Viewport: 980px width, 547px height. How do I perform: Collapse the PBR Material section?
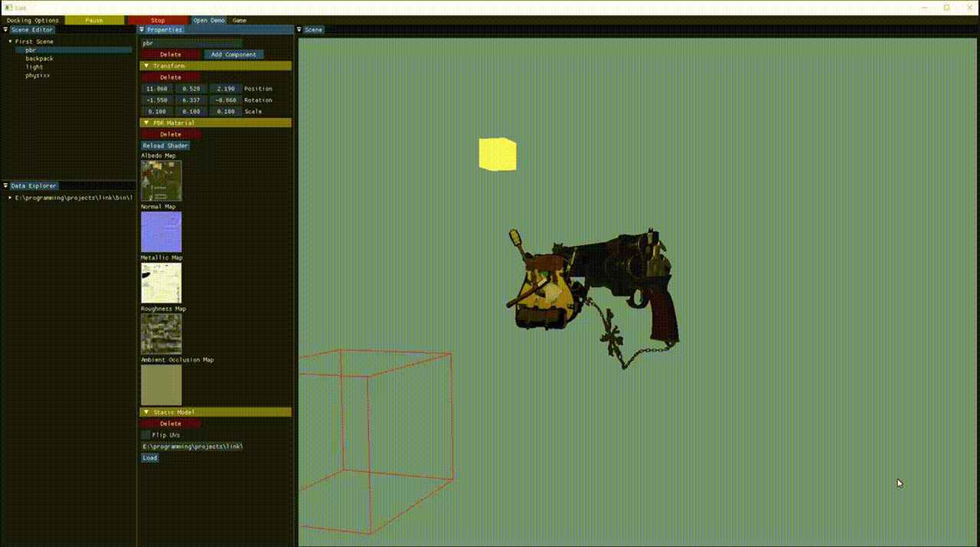146,123
